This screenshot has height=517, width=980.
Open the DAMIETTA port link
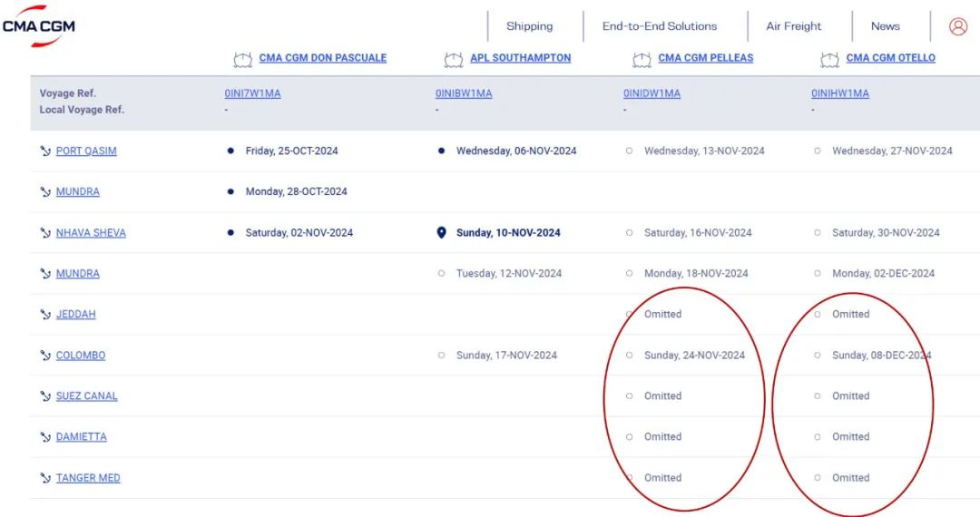(82, 437)
